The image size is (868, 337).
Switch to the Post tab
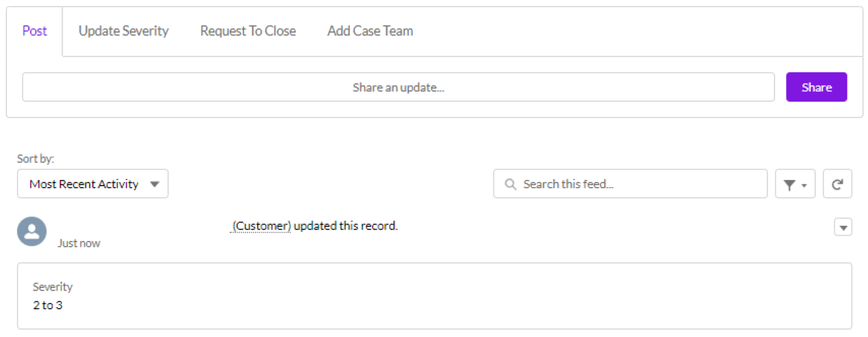[x=34, y=31]
